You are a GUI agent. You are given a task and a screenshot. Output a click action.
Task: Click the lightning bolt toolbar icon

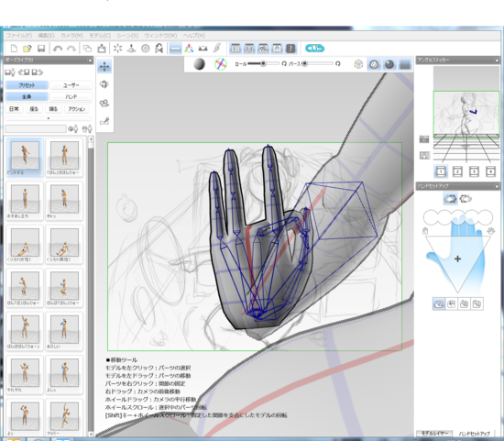[217, 49]
